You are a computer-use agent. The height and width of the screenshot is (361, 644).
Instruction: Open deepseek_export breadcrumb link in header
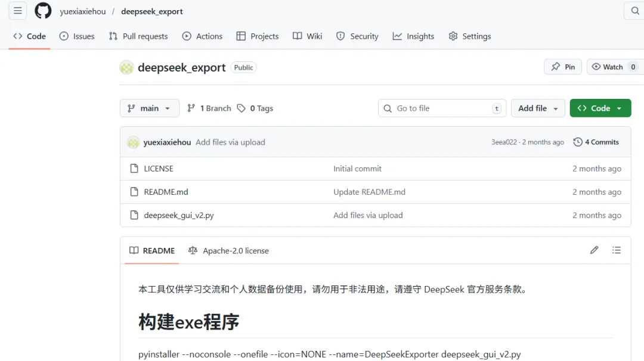152,11
